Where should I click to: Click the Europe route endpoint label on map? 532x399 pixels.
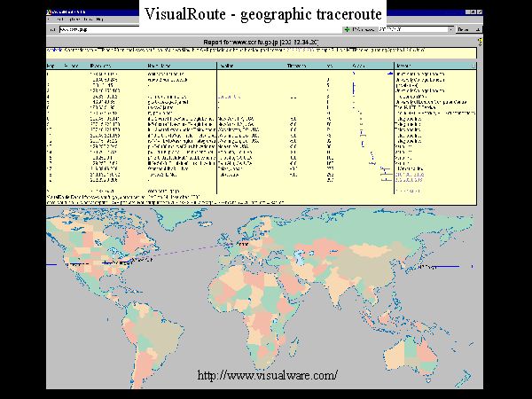pos(242,244)
